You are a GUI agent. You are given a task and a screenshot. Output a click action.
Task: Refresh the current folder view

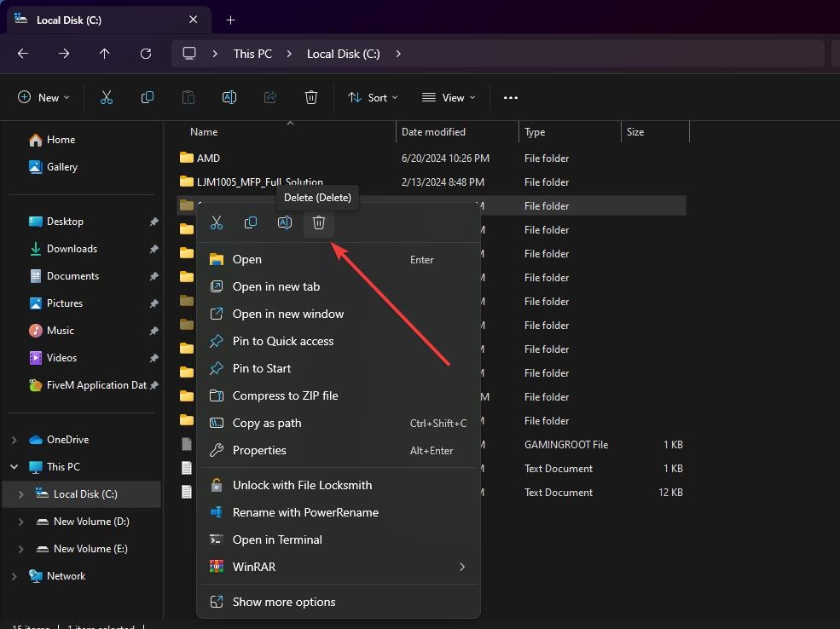point(146,54)
